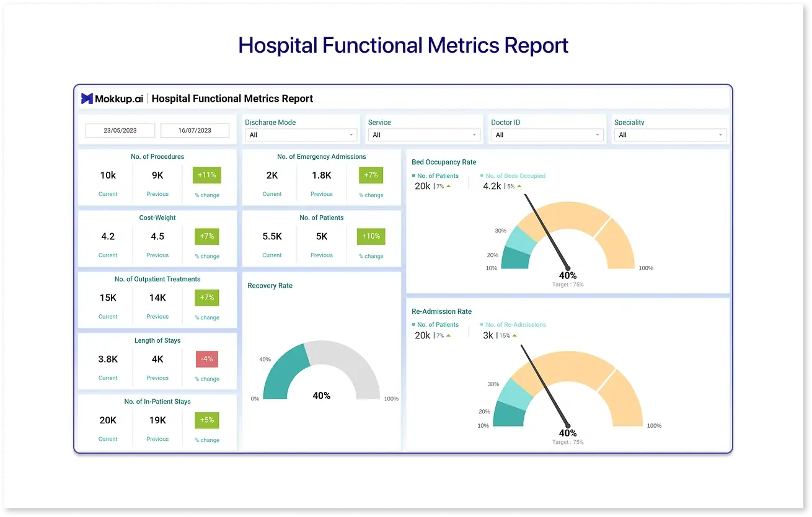Click the up arrow next to 5% beds occupied
This screenshot has height=517, width=812.
point(519,186)
